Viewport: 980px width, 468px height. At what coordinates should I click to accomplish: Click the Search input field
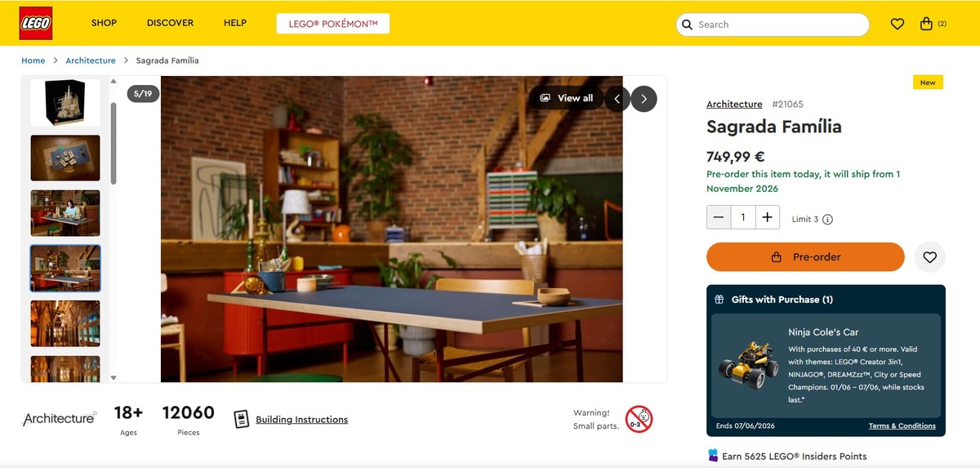(773, 25)
